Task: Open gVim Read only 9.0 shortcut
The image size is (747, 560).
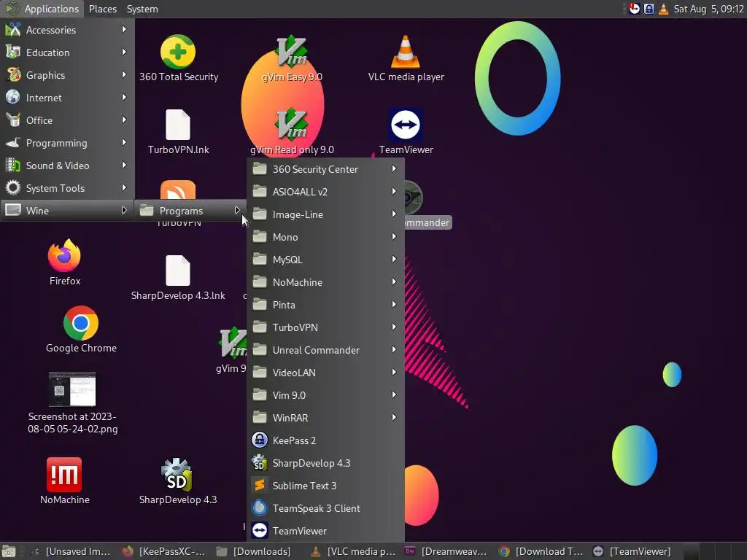Action: 292,131
